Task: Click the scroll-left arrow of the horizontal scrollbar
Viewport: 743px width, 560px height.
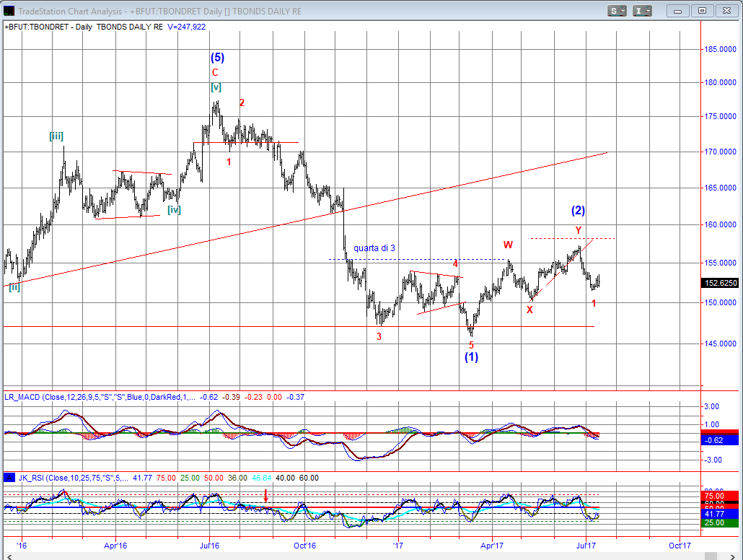Action: tap(8, 556)
